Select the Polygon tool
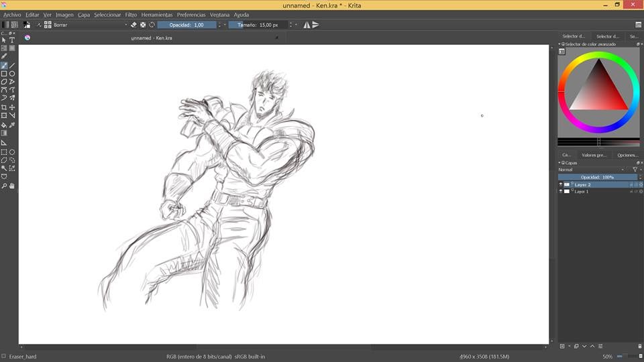Image resolution: width=644 pixels, height=362 pixels. click(x=4, y=82)
